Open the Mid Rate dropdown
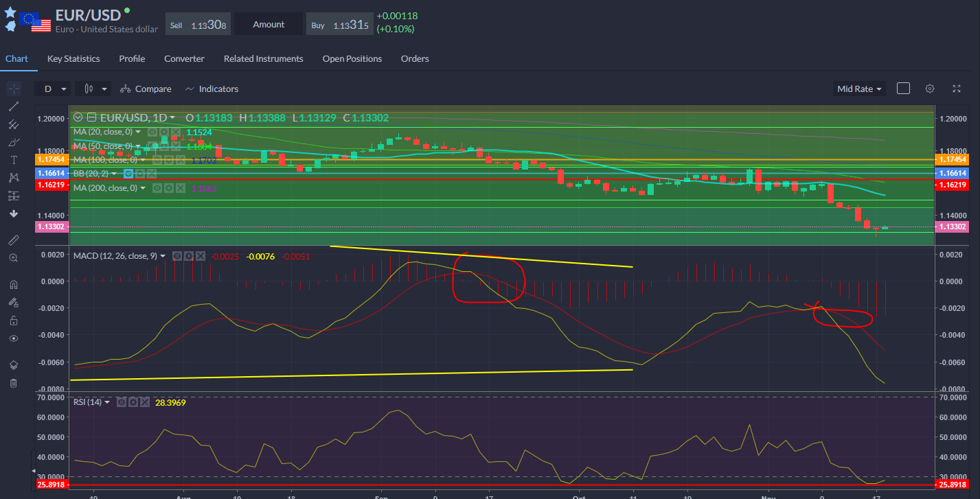 858,89
